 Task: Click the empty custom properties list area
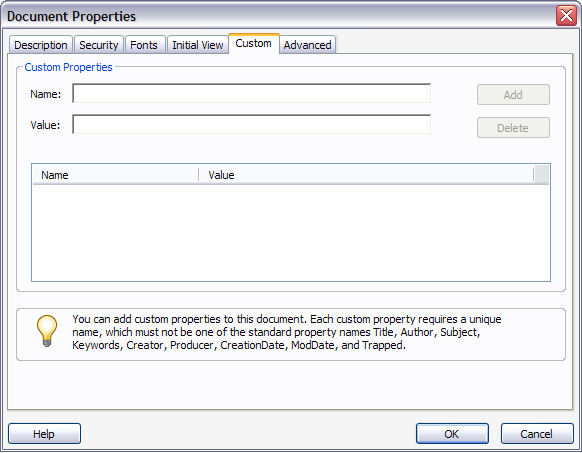(x=291, y=232)
